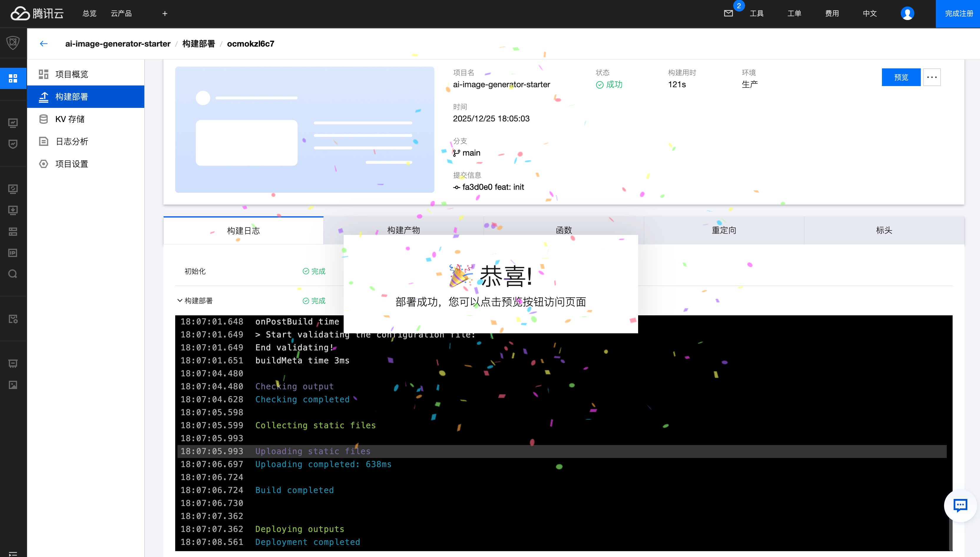The image size is (980, 557).
Task: Switch to the 重定向 tab
Action: pos(724,230)
